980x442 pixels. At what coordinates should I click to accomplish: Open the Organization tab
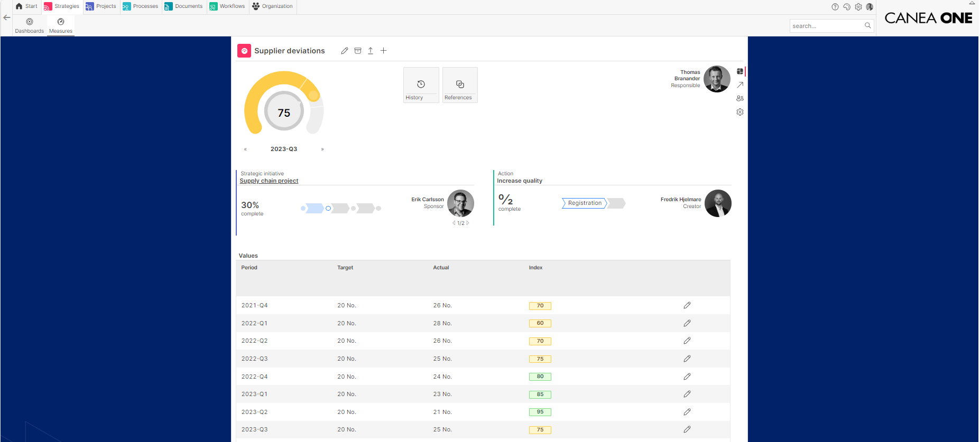[x=272, y=6]
